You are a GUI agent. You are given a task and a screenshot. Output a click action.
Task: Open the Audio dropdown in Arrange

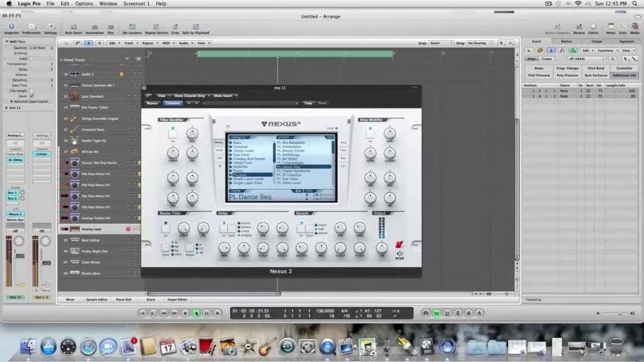pyautogui.click(x=185, y=43)
